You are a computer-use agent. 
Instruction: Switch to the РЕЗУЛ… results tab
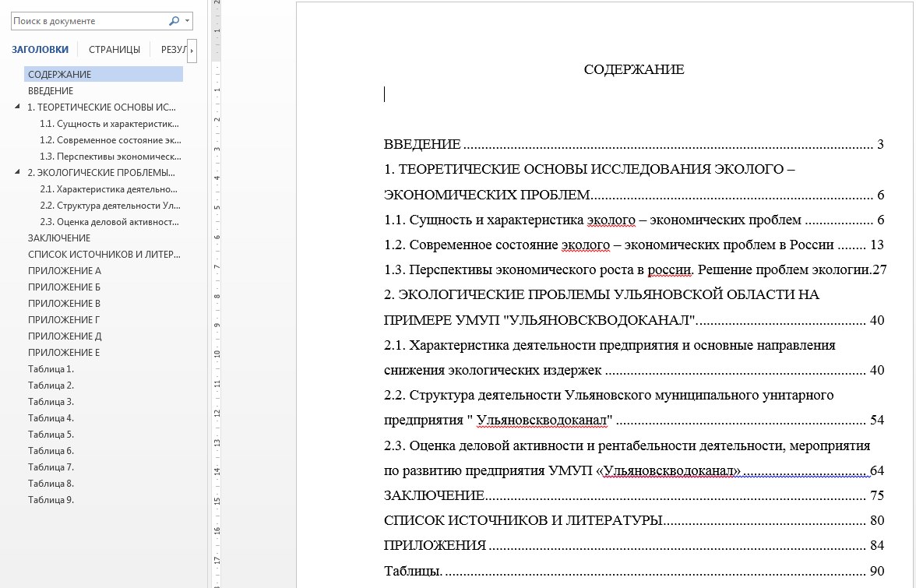pyautogui.click(x=174, y=50)
